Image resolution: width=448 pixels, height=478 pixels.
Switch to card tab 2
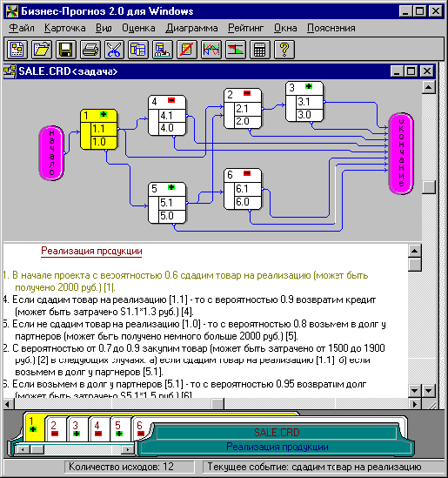tap(56, 429)
